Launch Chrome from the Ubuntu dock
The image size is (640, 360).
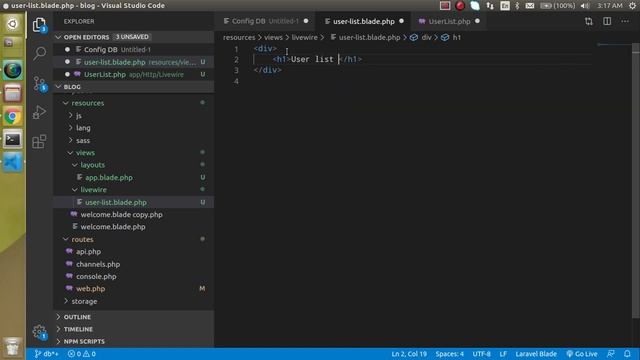[13, 116]
